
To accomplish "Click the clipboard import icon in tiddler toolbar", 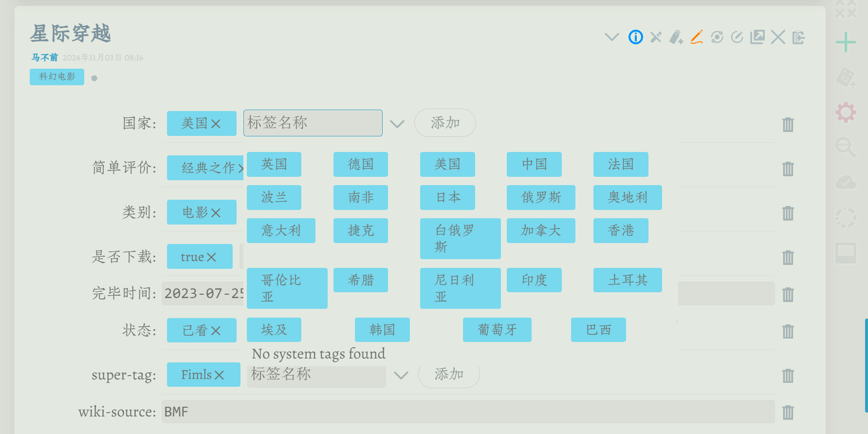I will click(x=798, y=37).
